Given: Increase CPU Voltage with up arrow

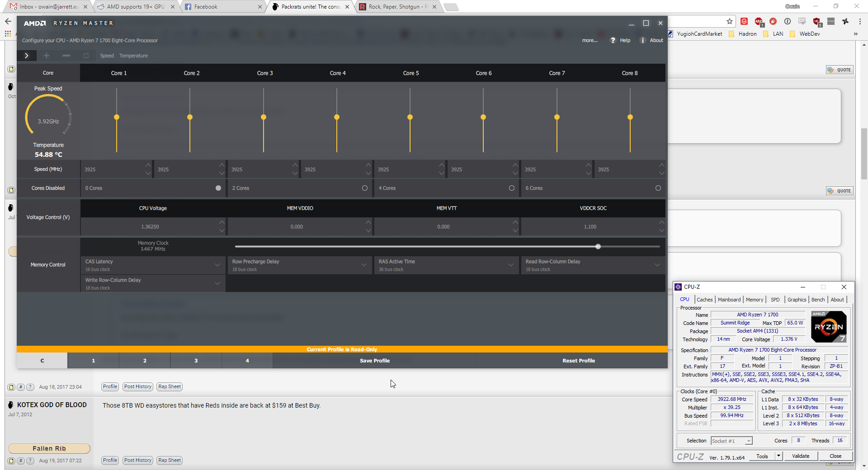Looking at the screenshot, I should tap(222, 222).
